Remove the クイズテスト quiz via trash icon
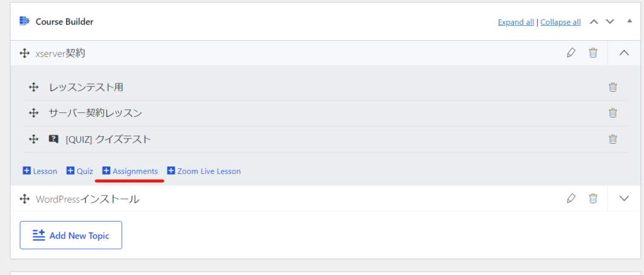This screenshot has height=275, width=644. click(x=613, y=139)
